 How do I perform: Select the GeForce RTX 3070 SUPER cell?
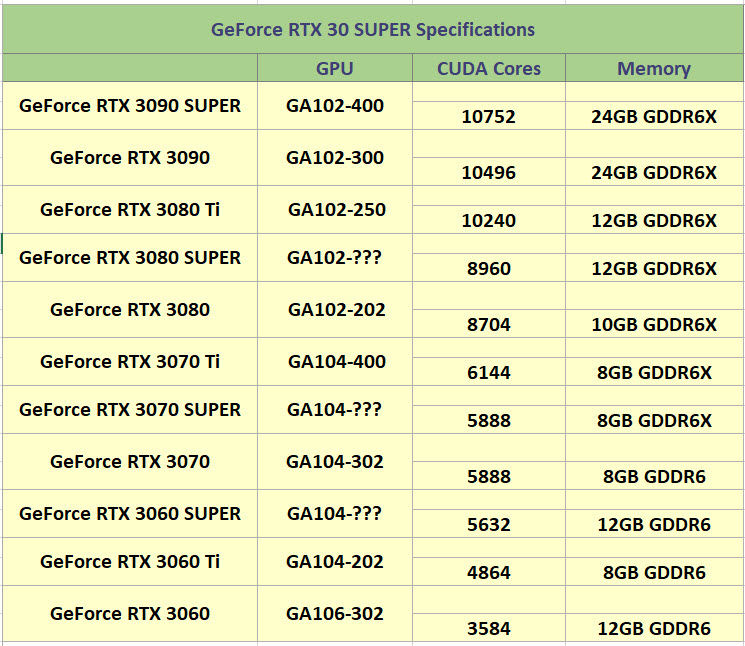130,409
